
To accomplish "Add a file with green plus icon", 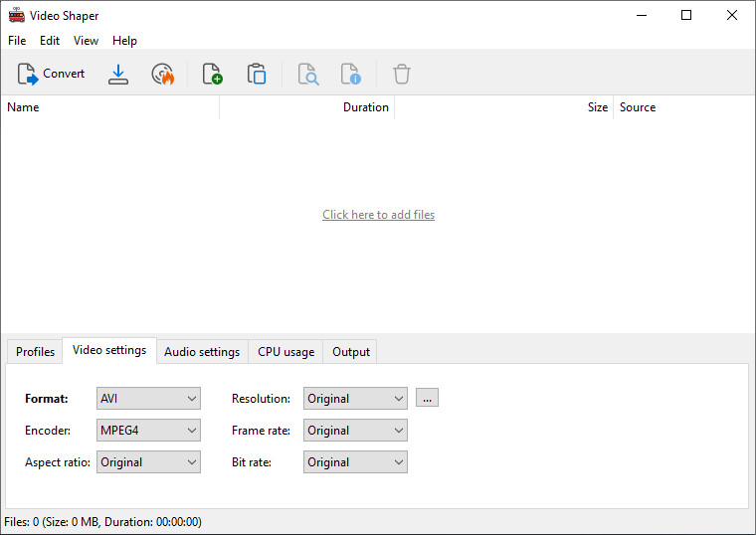I will (x=212, y=74).
